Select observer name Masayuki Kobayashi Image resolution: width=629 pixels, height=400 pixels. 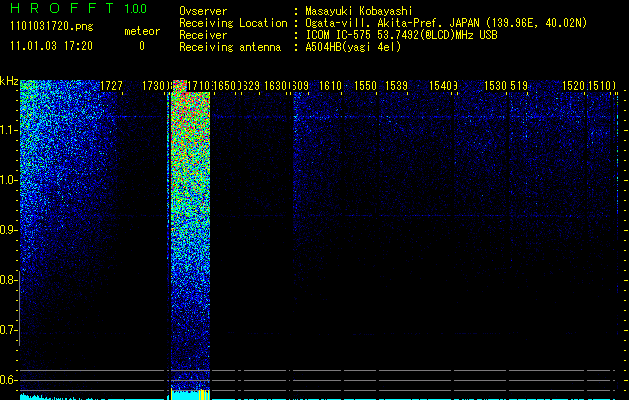click(x=359, y=11)
